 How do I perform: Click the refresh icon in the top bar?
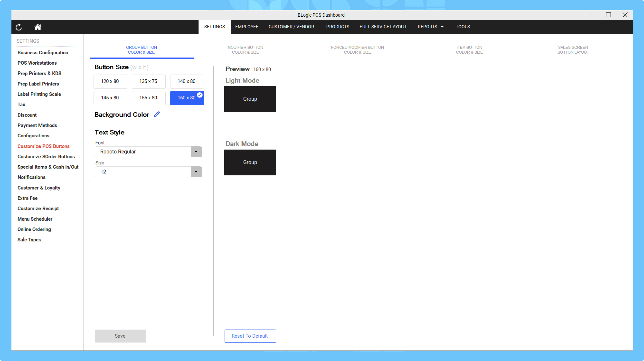coord(19,27)
